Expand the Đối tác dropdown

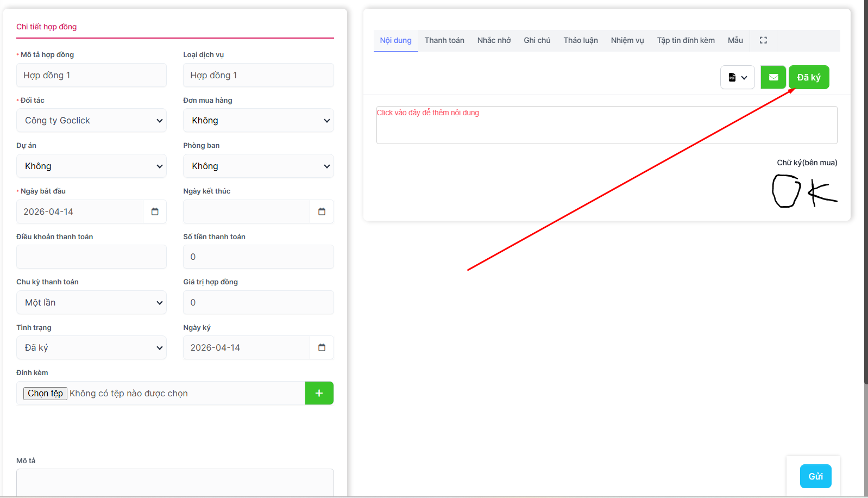tap(91, 121)
